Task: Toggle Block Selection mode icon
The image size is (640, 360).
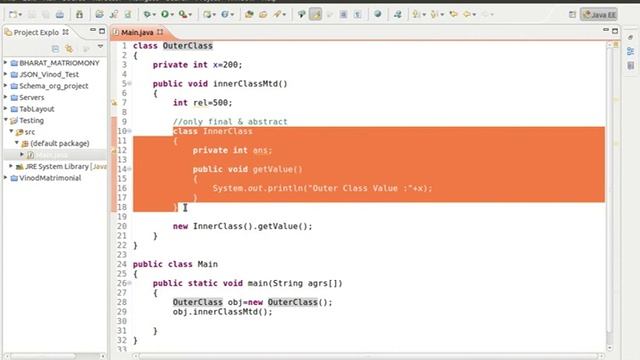Action: point(343,15)
